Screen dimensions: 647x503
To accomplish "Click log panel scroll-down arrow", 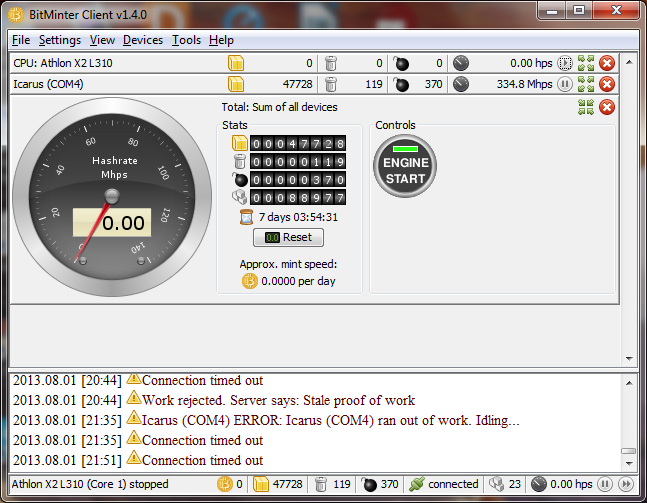I will [x=629, y=463].
